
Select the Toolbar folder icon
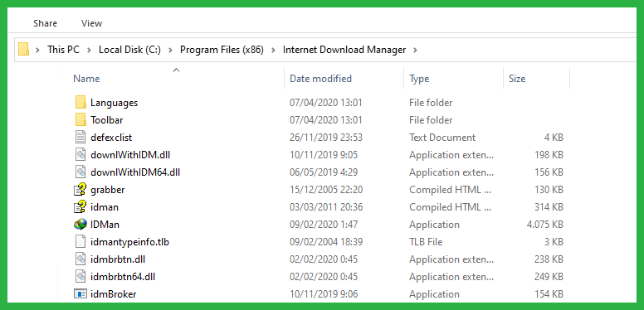click(80, 119)
